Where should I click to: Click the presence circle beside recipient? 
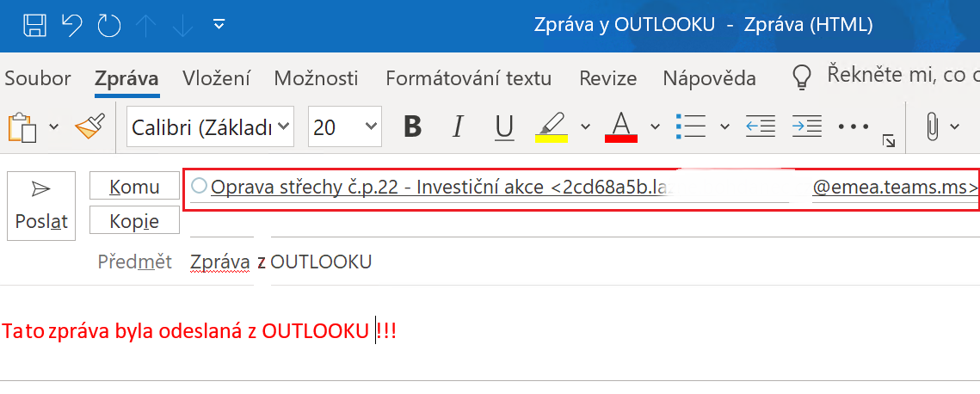pyautogui.click(x=199, y=186)
